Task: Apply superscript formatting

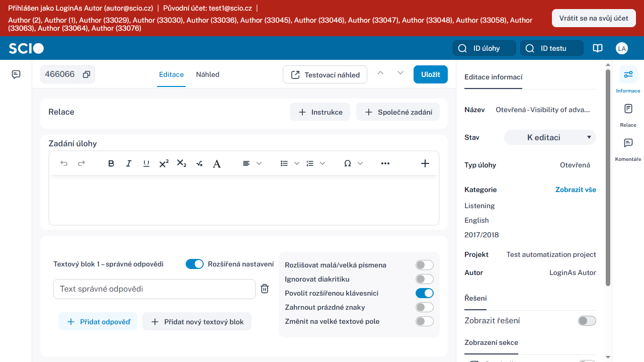Action: tap(164, 163)
